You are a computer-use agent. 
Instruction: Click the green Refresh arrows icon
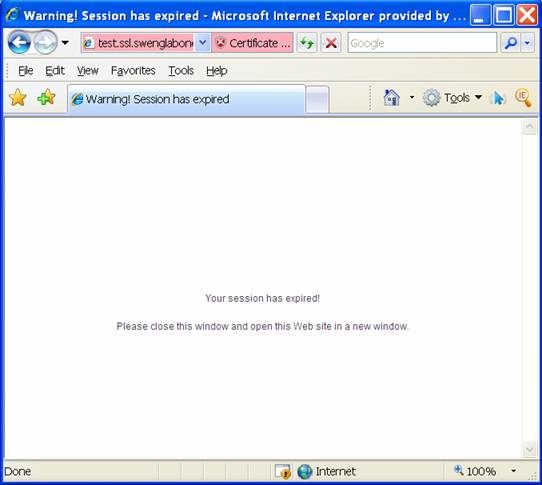[x=307, y=43]
